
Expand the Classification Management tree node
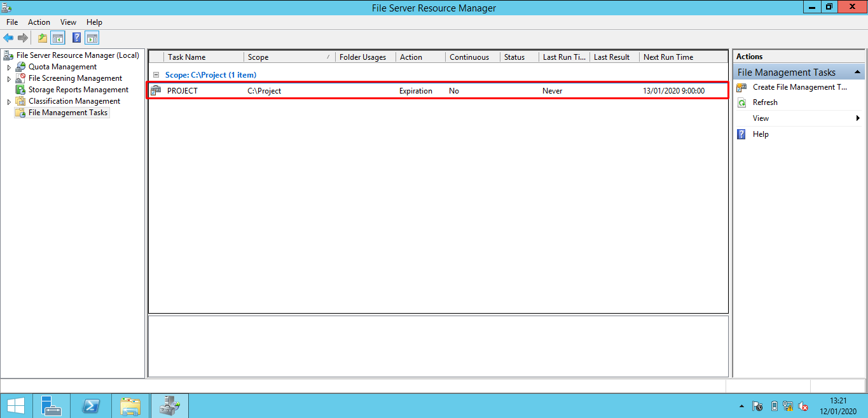(x=9, y=101)
